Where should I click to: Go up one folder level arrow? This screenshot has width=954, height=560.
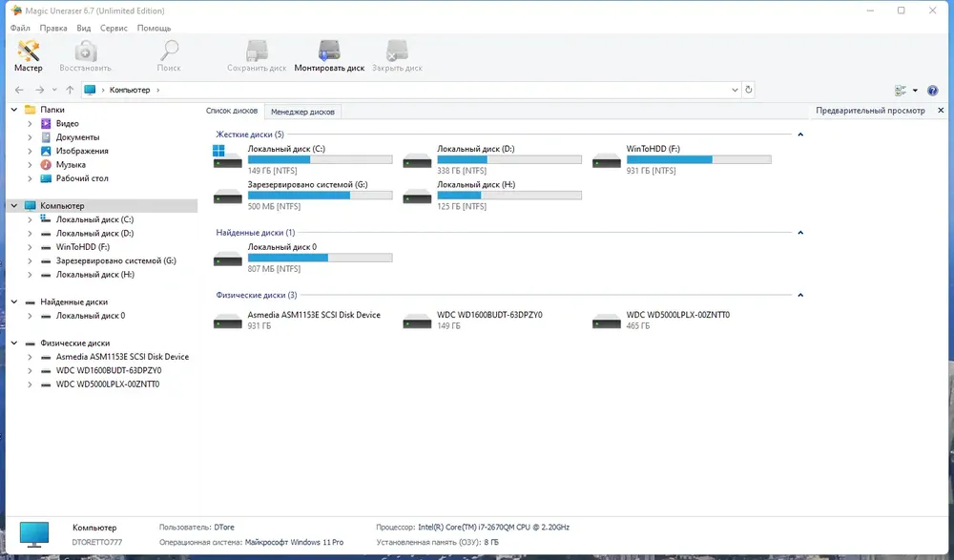click(x=70, y=90)
